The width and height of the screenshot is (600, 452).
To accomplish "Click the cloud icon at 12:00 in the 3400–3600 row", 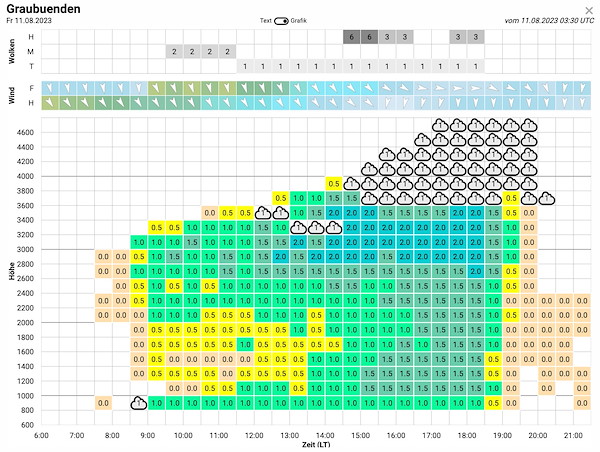I will pos(263,213).
